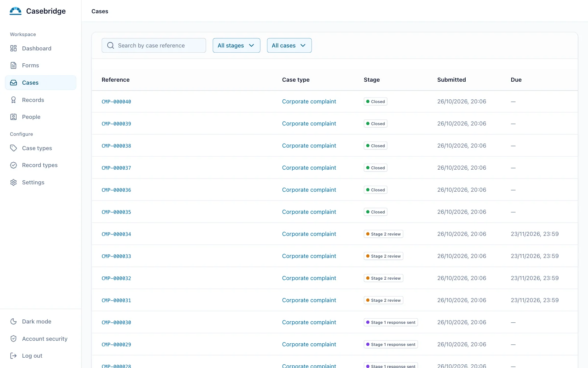Click the Forms document icon

point(14,66)
